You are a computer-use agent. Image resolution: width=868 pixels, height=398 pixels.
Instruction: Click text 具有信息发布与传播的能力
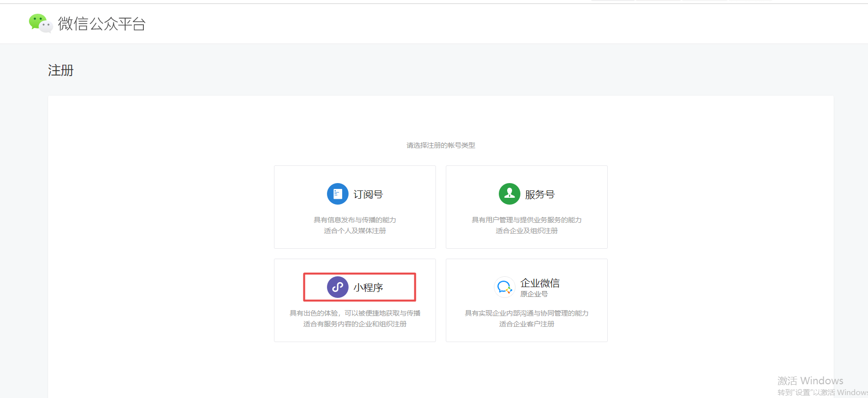[x=355, y=220]
